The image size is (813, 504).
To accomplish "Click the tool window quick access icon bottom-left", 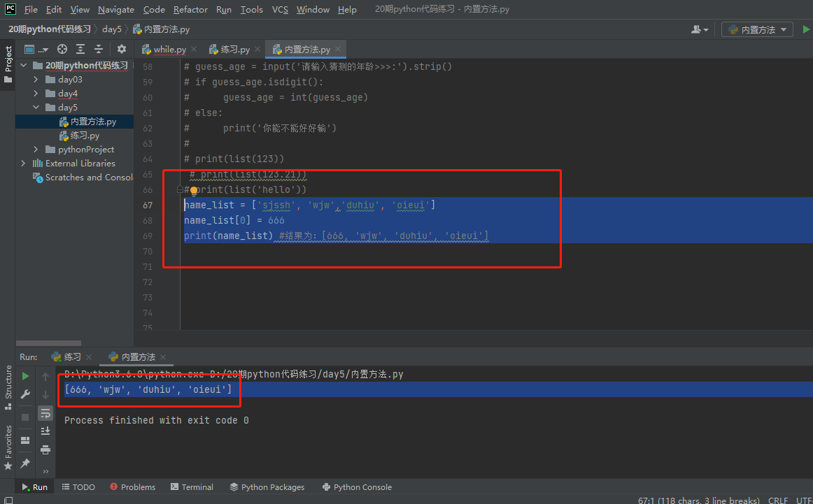I will click(x=8, y=501).
